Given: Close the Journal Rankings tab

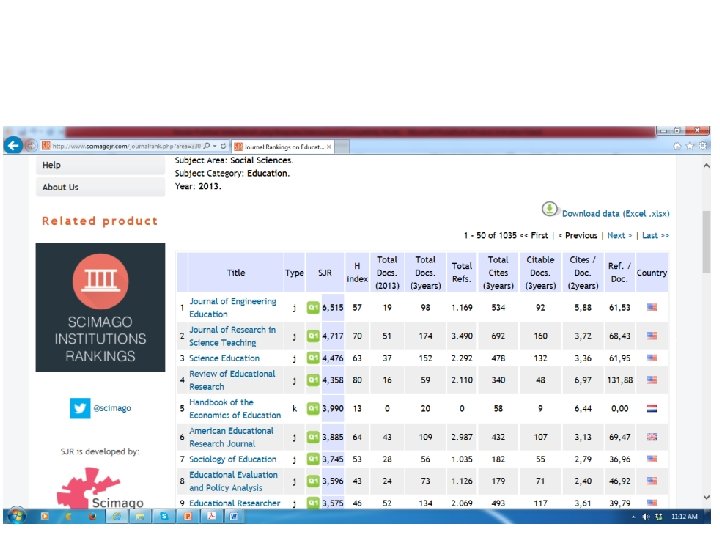Looking at the screenshot, I should pyautogui.click(x=329, y=147).
